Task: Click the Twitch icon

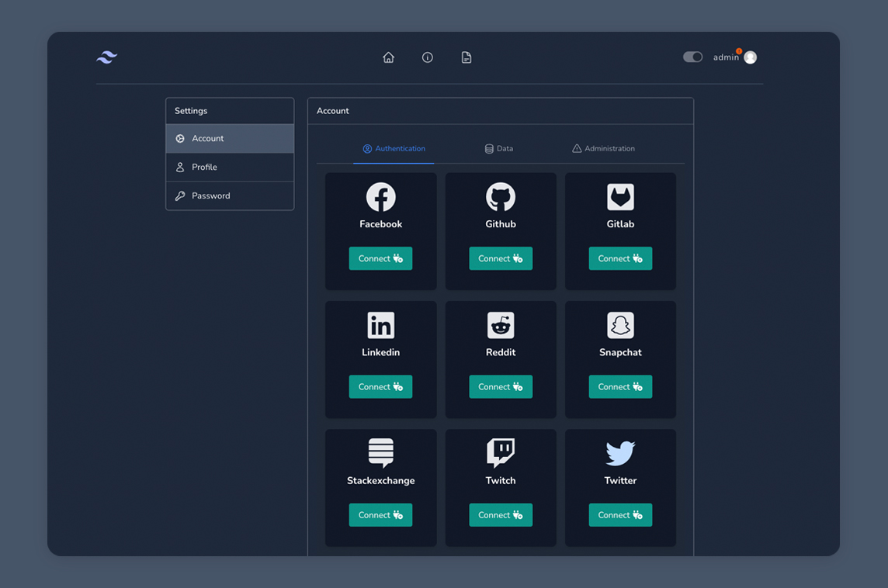Action: (501, 454)
